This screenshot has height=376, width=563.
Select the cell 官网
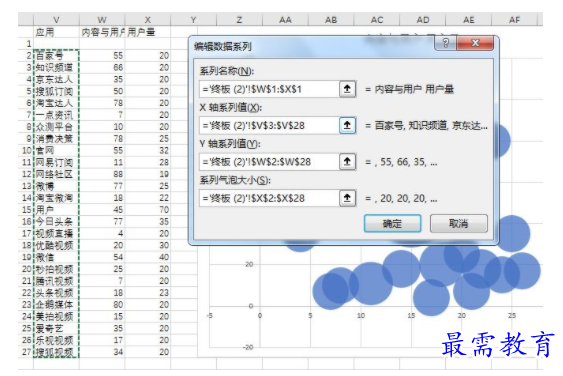click(x=56, y=150)
